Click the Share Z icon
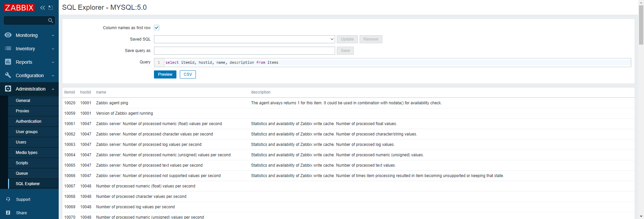Screen dimensions: 644x219 tap(8, 213)
